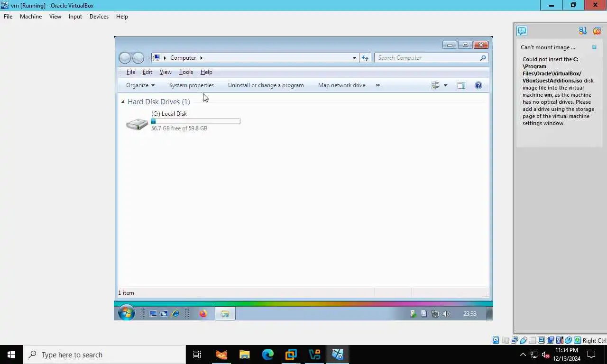Viewport: 607px width, 364px height.
Task: Click the delete all notifications icon
Action: click(597, 31)
